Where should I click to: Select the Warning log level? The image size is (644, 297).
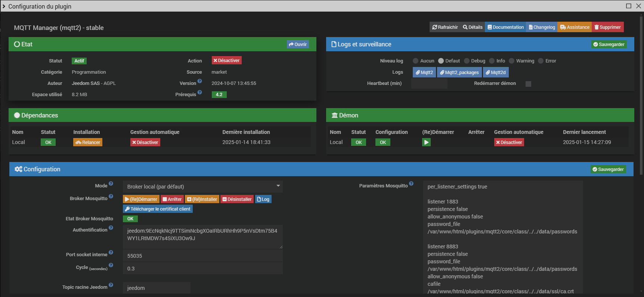click(x=512, y=61)
